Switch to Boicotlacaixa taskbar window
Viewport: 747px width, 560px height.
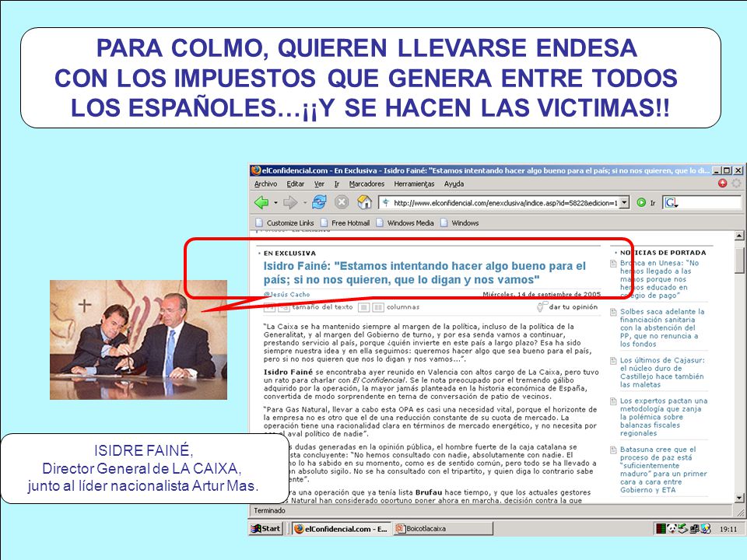click(x=443, y=529)
